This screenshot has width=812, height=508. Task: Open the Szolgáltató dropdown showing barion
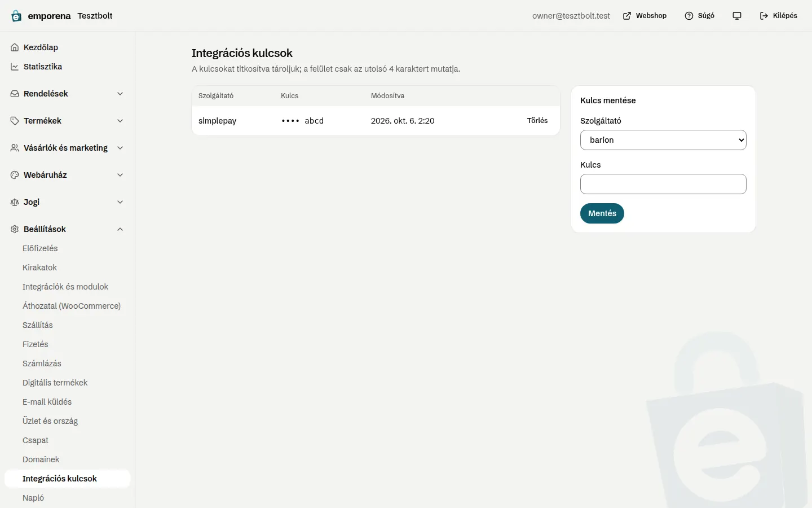coord(663,140)
